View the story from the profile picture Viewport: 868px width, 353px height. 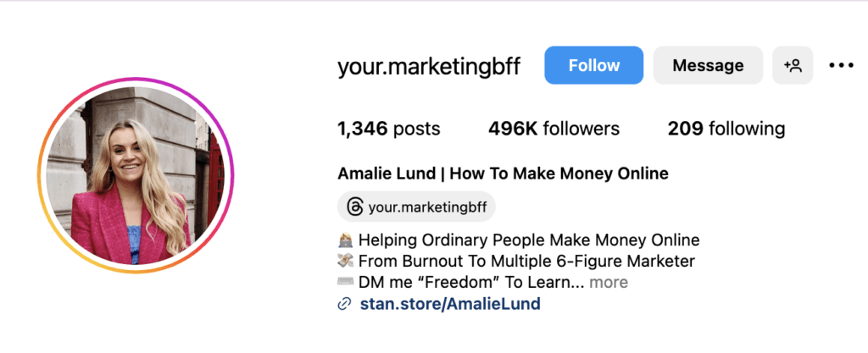pyautogui.click(x=136, y=175)
